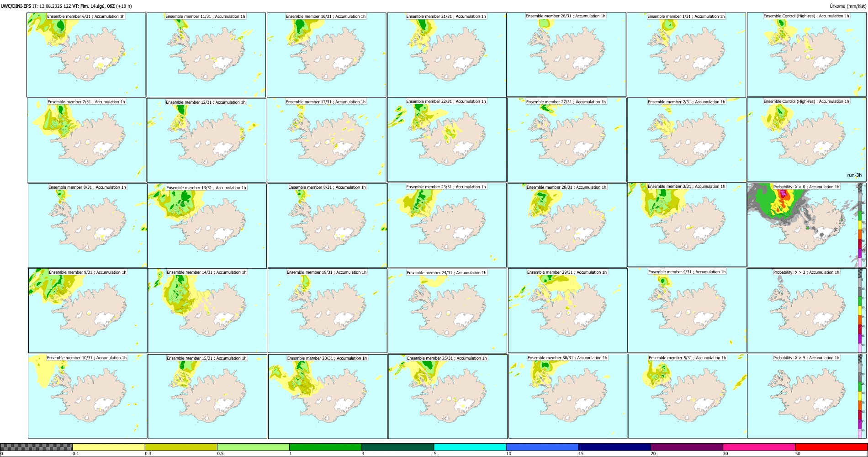Select the pink 30–50 legend swatch
The image size is (868, 457).
click(759, 447)
